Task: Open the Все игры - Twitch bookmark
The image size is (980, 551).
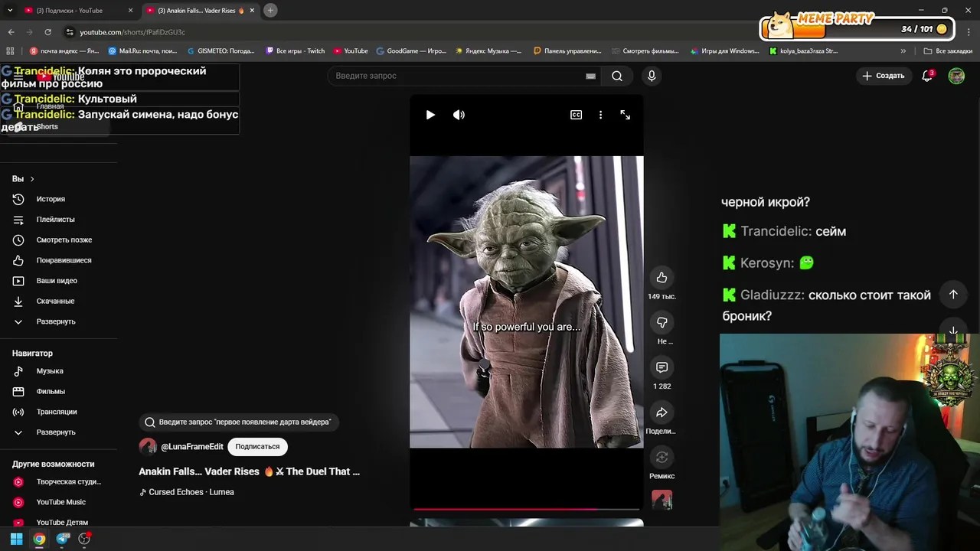Action: [x=295, y=51]
